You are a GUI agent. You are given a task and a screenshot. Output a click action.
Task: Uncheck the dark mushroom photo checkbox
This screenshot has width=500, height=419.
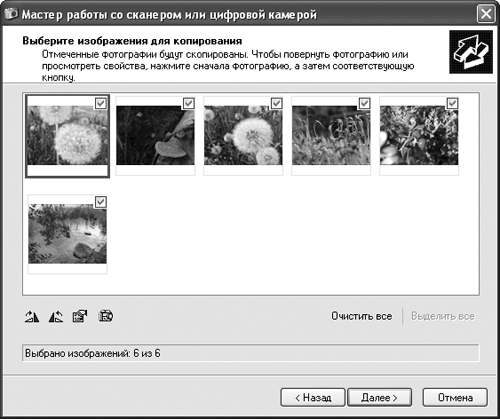click(x=189, y=103)
